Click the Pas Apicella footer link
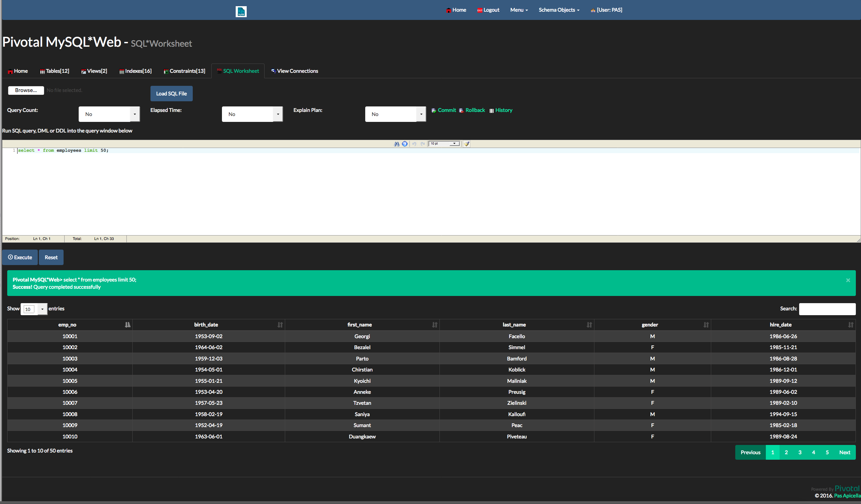 [847, 496]
